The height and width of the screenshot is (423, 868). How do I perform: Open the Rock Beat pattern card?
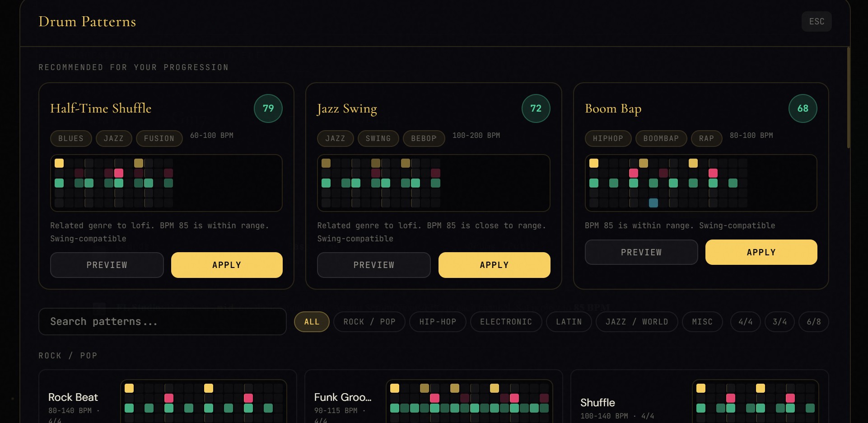[x=168, y=398]
